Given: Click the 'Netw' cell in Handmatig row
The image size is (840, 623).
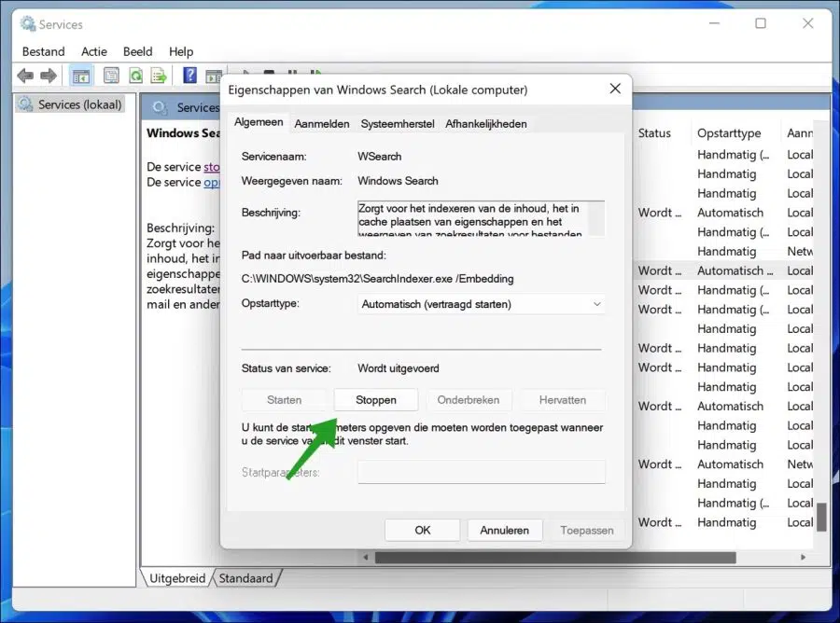Looking at the screenshot, I should point(799,252).
